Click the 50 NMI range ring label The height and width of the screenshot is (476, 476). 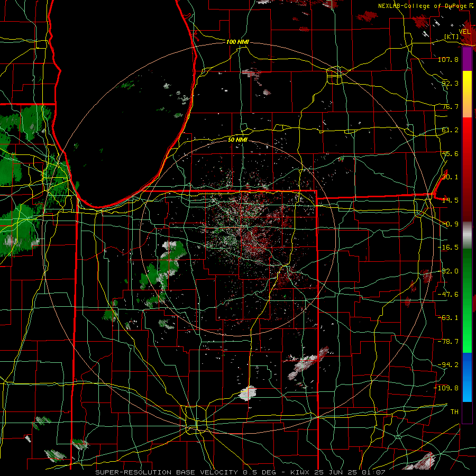pyautogui.click(x=237, y=140)
